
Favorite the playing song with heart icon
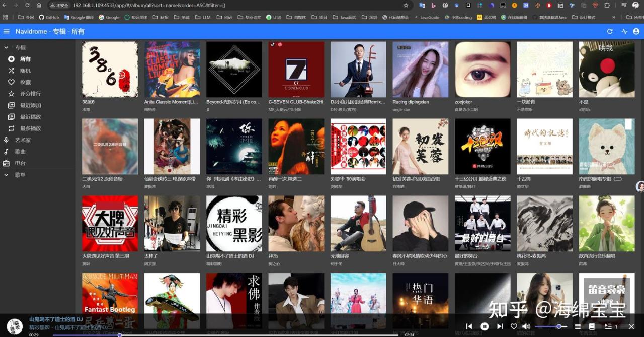pyautogui.click(x=514, y=326)
